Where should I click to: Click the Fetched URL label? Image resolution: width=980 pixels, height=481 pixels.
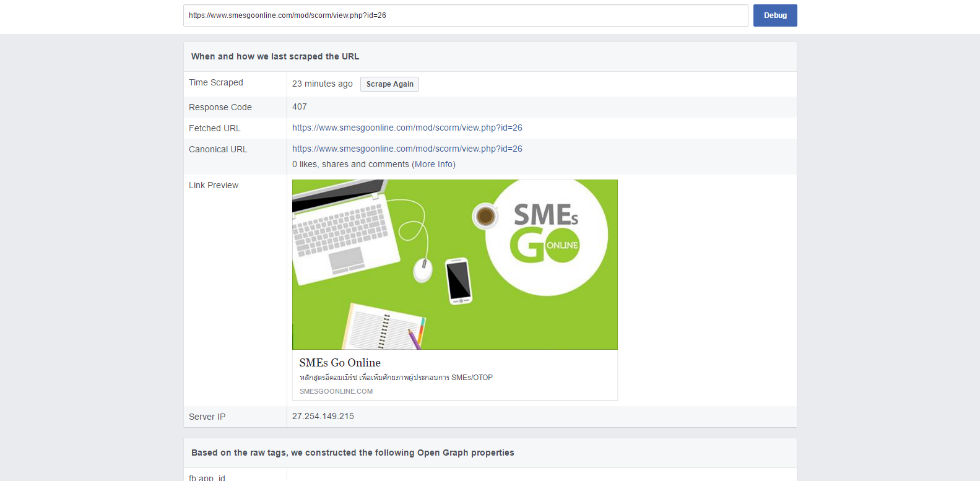pos(215,128)
